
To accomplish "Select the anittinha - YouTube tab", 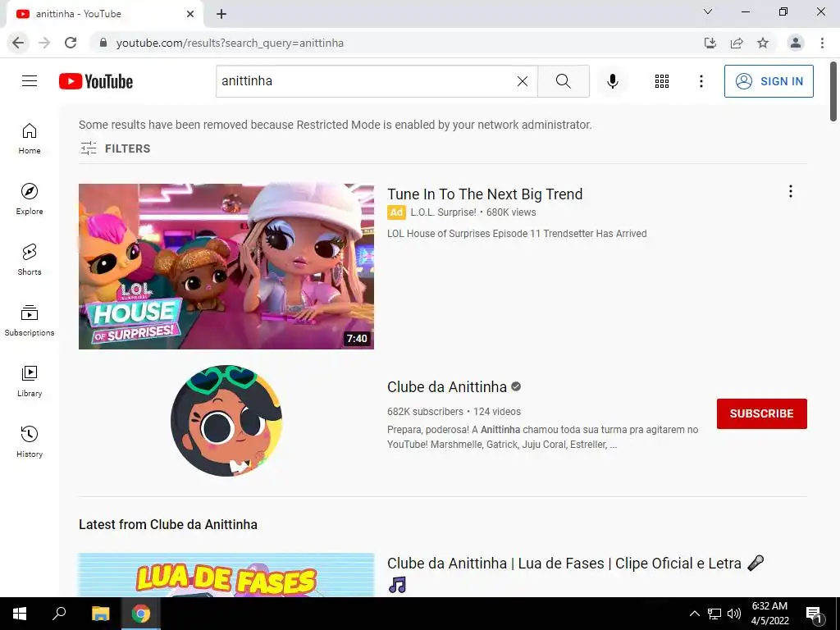I will pyautogui.click(x=104, y=14).
